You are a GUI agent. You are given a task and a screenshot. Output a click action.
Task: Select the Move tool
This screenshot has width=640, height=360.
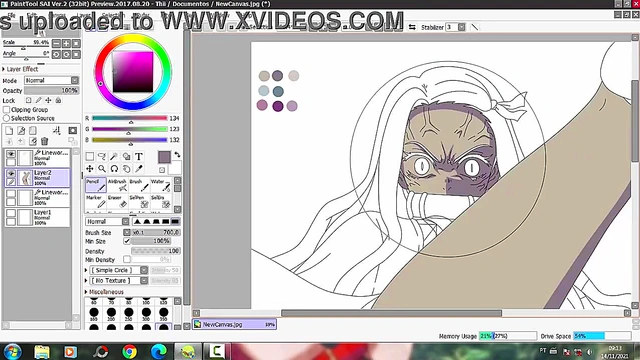90,169
